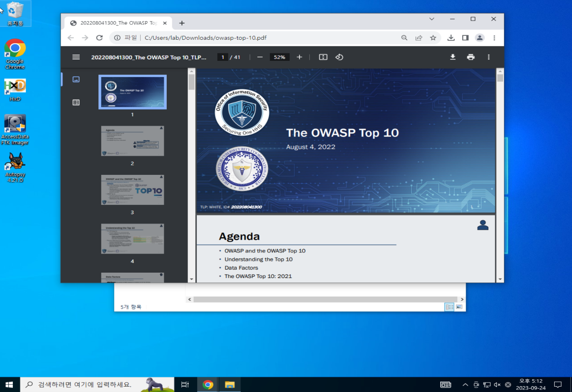The width and height of the screenshot is (572, 392).
Task: Show page thumbnails view in sidebar
Action: click(76, 80)
